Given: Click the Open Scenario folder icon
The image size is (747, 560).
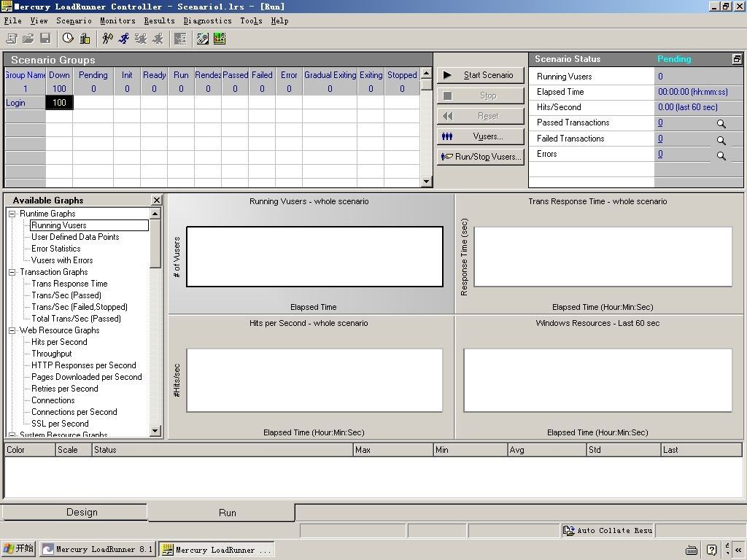Looking at the screenshot, I should (x=28, y=39).
